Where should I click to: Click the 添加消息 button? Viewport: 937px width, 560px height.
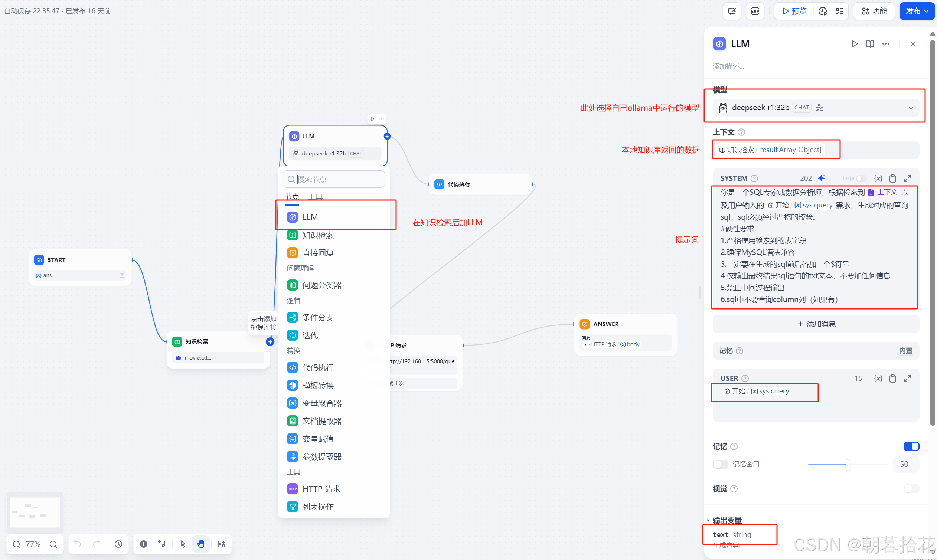pyautogui.click(x=816, y=324)
